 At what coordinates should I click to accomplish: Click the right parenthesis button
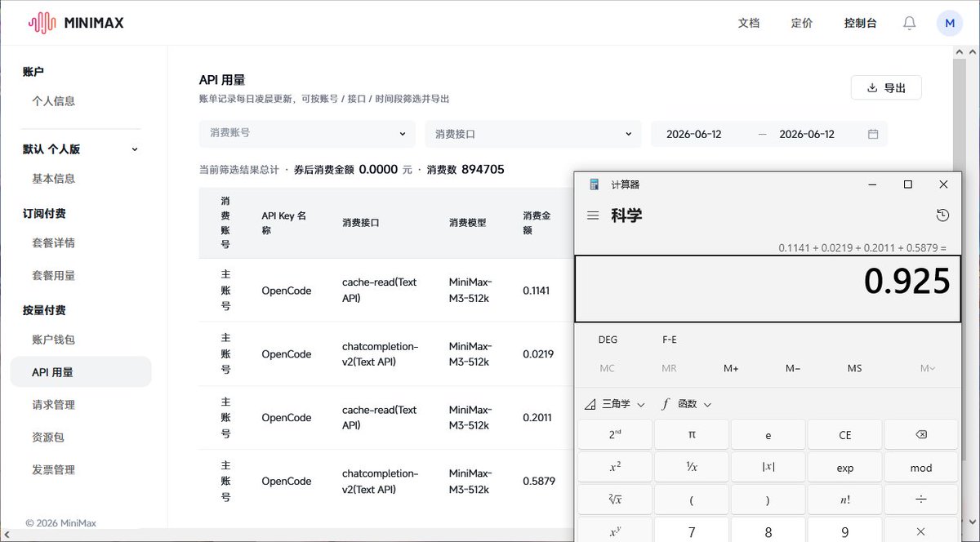pos(768,500)
